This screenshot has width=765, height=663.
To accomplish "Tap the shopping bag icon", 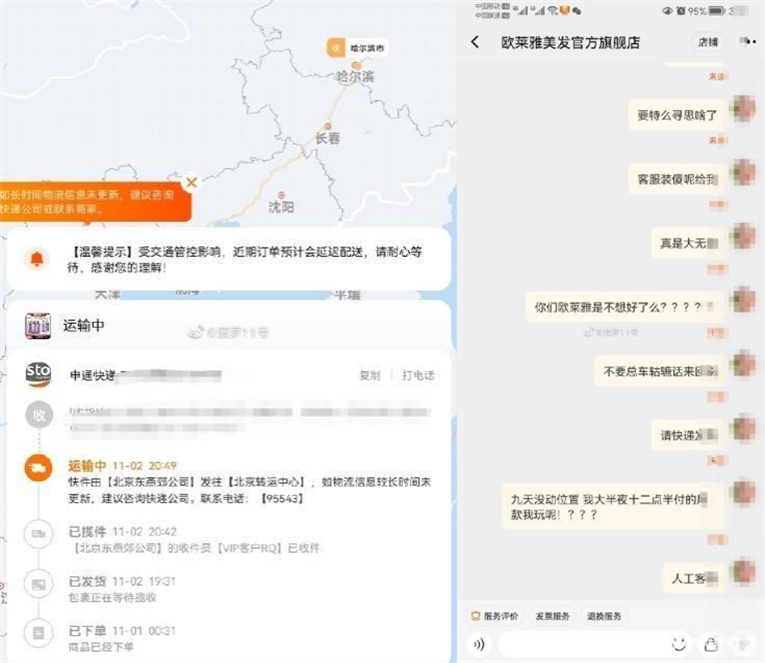I will [711, 644].
